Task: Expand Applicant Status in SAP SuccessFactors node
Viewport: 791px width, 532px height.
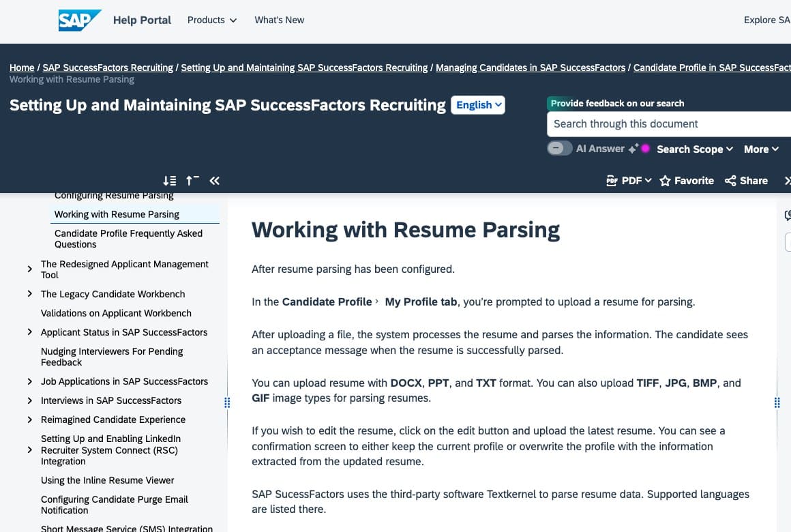Action: coord(30,332)
